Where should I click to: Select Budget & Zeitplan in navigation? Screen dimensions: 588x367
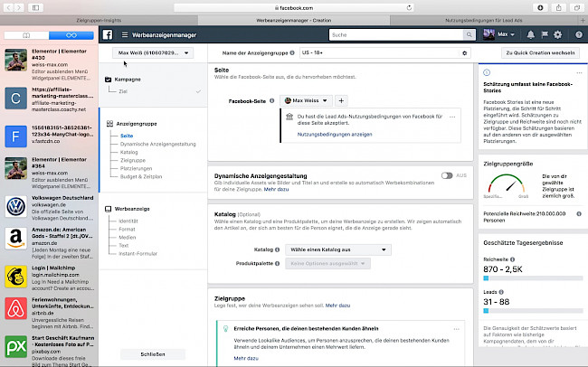pyautogui.click(x=141, y=176)
